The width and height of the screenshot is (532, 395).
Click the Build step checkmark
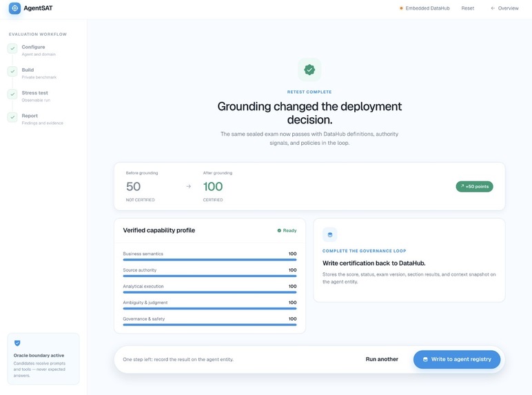[x=12, y=71]
